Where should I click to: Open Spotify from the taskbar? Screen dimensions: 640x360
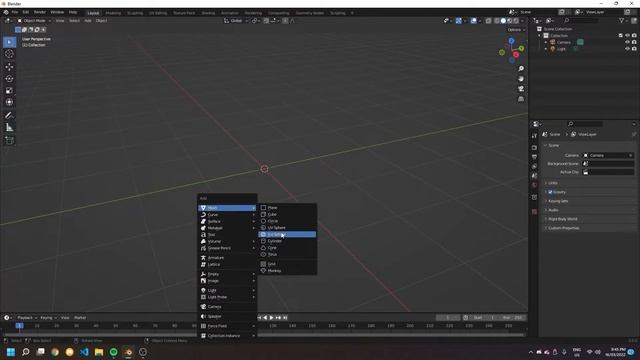pyautogui.click(x=113, y=352)
